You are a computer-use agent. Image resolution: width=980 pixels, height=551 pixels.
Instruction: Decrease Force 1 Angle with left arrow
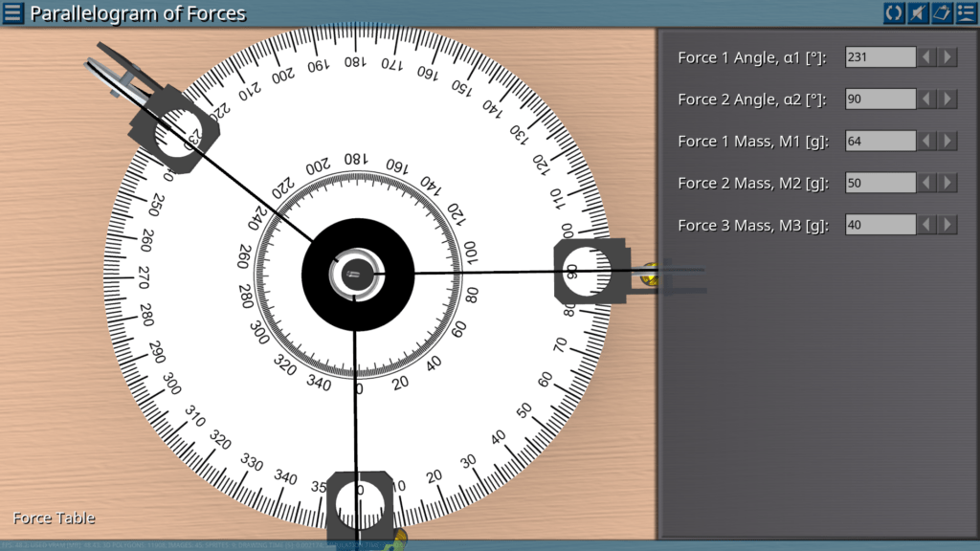[x=926, y=57]
